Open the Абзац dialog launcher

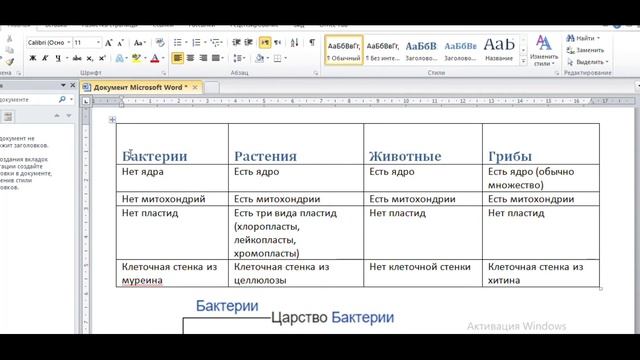pos(316,73)
